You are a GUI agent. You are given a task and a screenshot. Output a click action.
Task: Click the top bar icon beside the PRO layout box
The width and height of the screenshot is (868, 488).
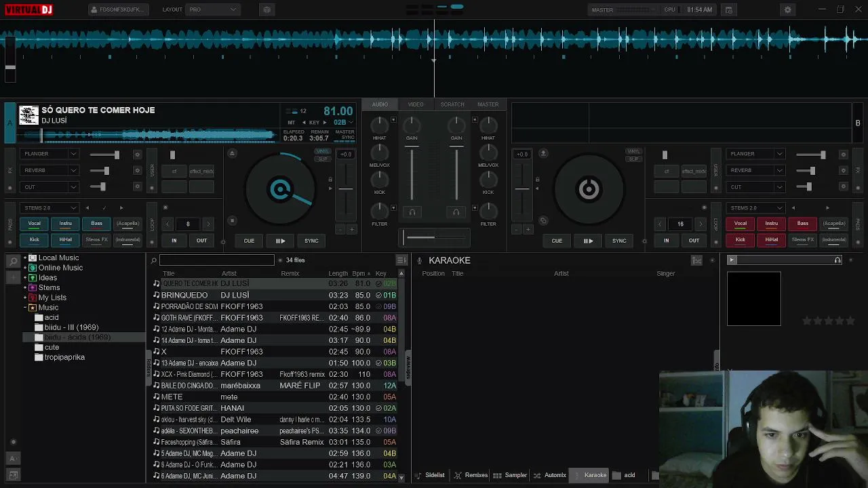tap(267, 10)
